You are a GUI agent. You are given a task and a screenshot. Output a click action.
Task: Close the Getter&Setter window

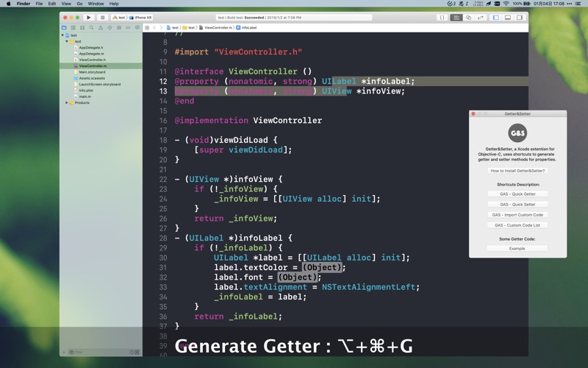point(473,114)
